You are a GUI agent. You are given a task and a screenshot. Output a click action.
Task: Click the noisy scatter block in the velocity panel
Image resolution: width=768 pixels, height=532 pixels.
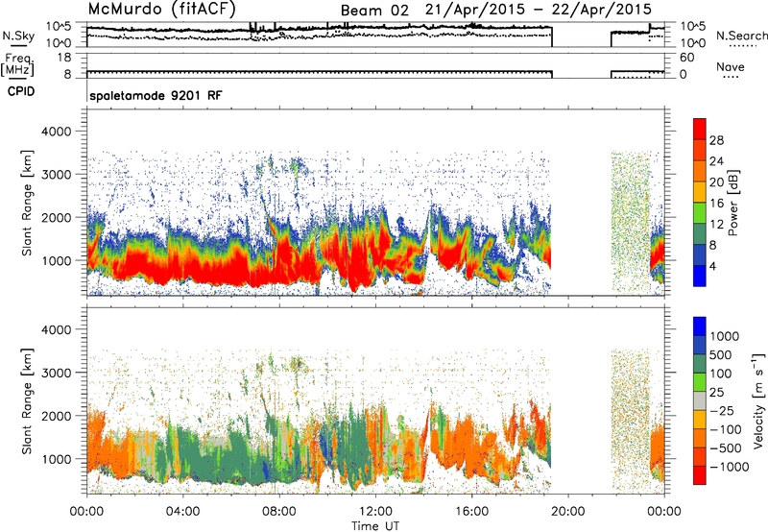click(631, 421)
